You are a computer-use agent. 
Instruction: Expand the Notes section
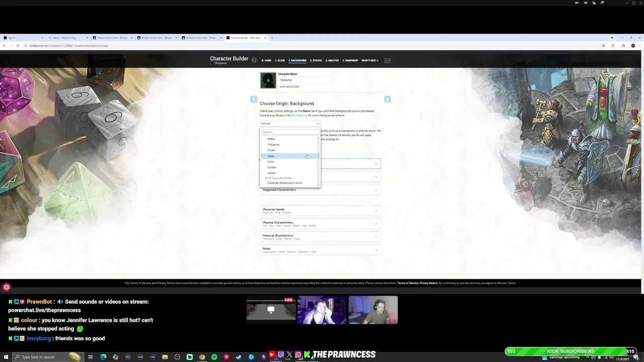coord(320,250)
